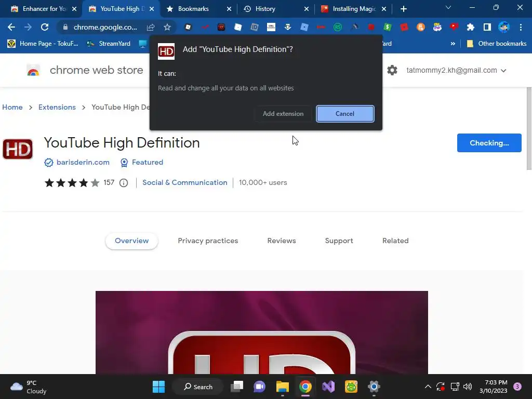Click the red YouTube heart extension icon
This screenshot has height=399, width=532.
[x=454, y=27]
